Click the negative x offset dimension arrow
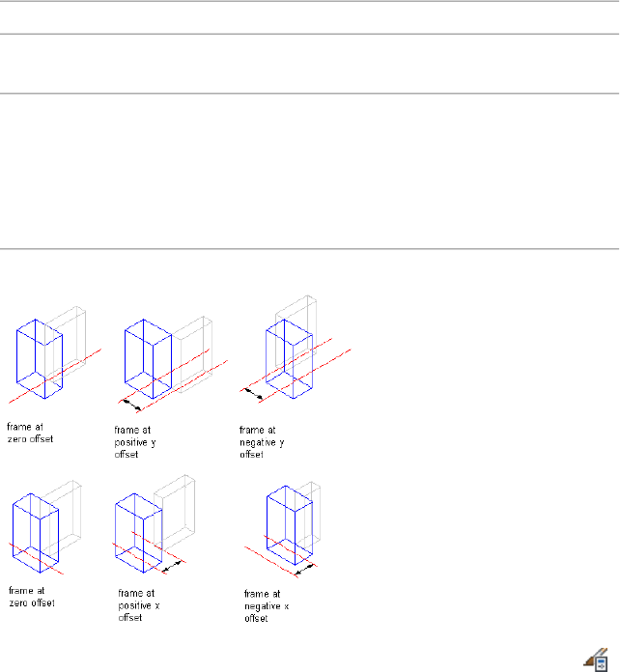Image resolution: width=620 pixels, height=672 pixels. (304, 571)
